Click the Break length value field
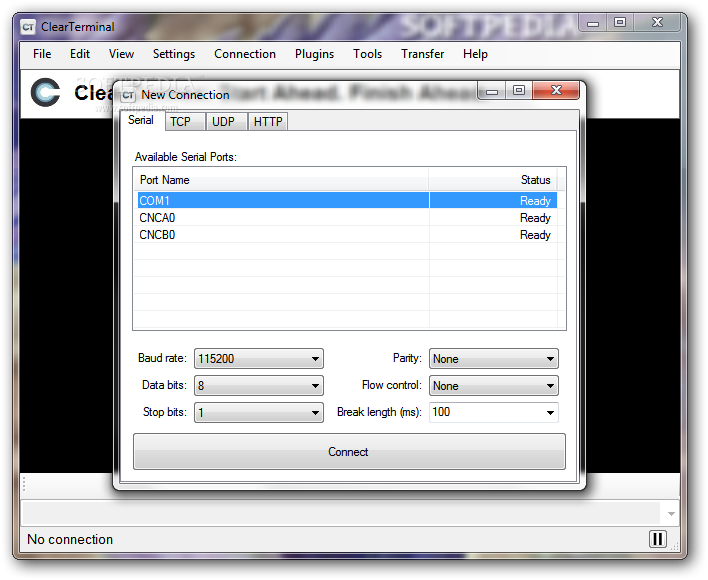This screenshot has width=708, height=580. [x=486, y=413]
